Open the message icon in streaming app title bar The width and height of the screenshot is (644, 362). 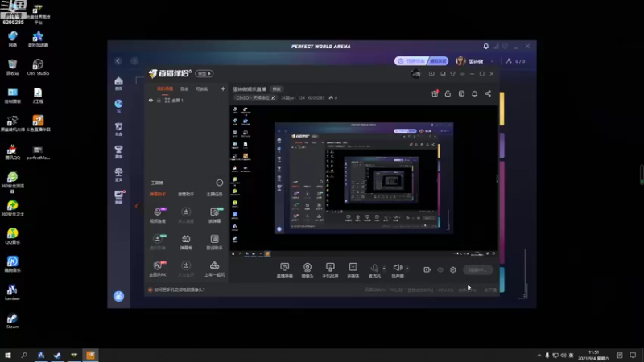click(431, 74)
